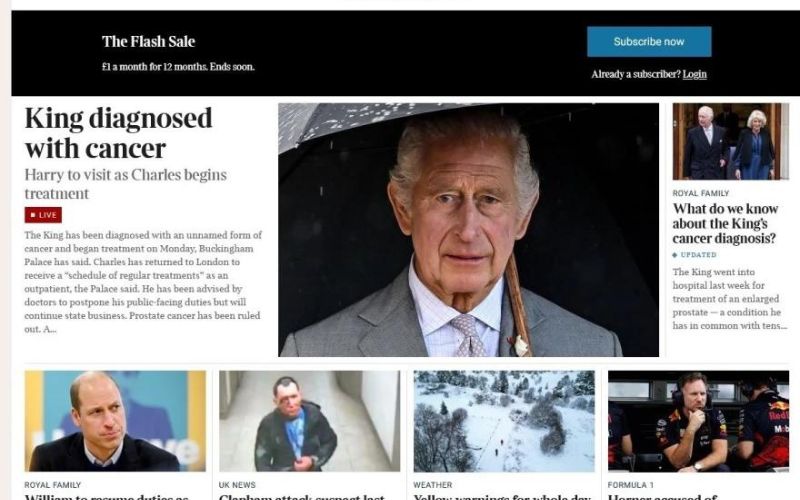This screenshot has width=800, height=500.
Task: Open the Prince William thumbnail photo
Action: click(115, 421)
